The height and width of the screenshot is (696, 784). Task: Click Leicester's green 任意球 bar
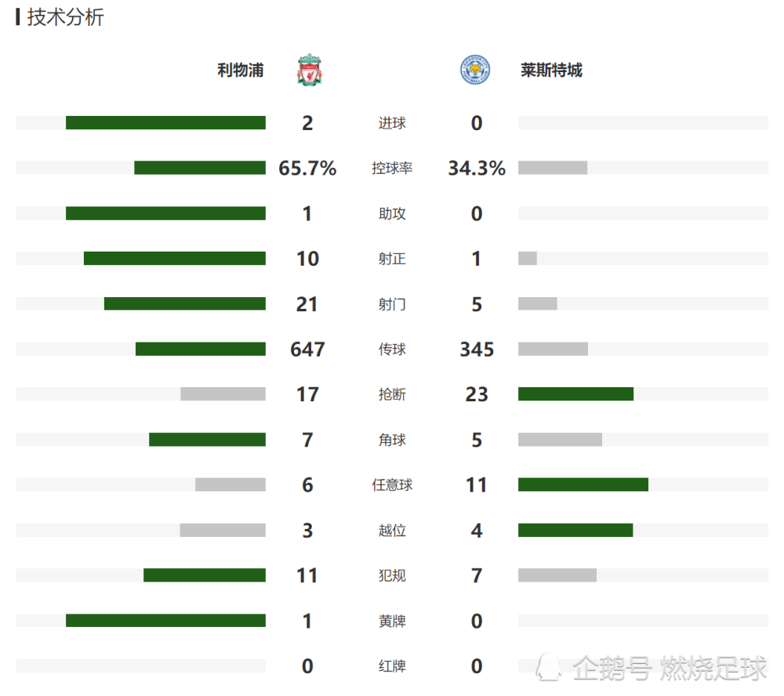(583, 484)
